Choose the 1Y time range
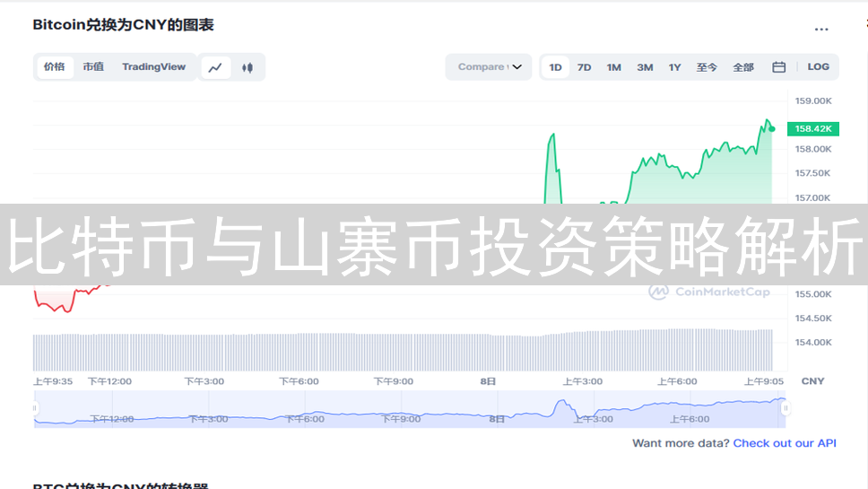Image resolution: width=868 pixels, height=489 pixels. point(674,67)
